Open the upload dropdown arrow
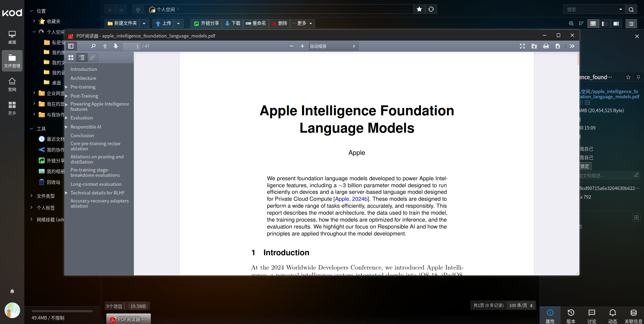The width and height of the screenshot is (644, 324). pos(179,23)
